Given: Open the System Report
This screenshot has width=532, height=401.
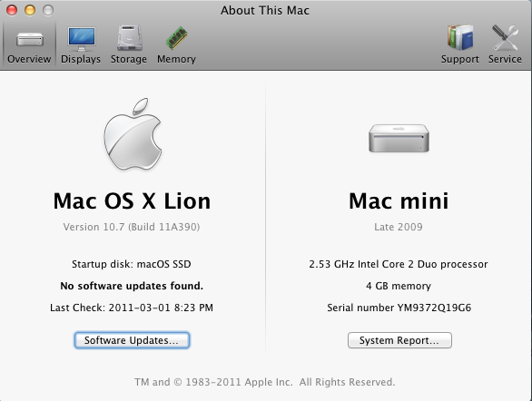Looking at the screenshot, I should (399, 340).
